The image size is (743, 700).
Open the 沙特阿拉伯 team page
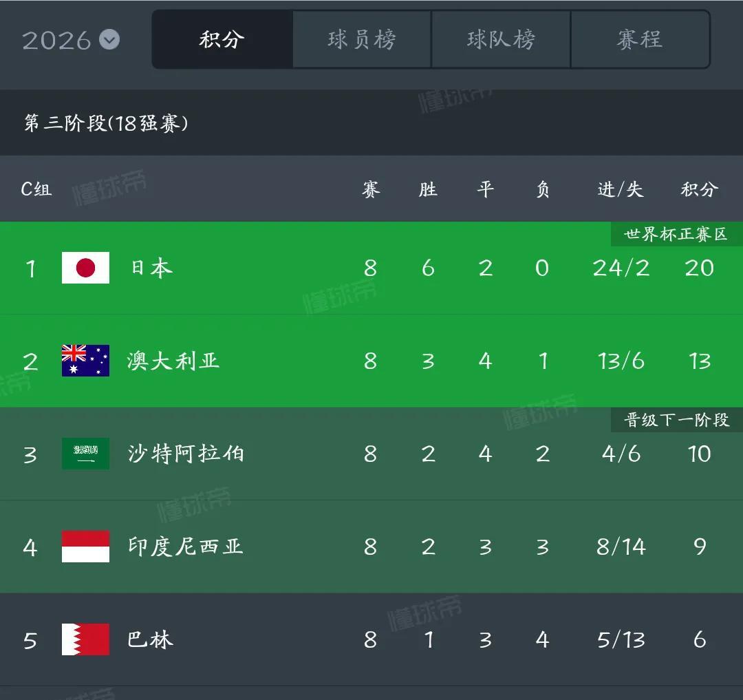[x=185, y=454]
